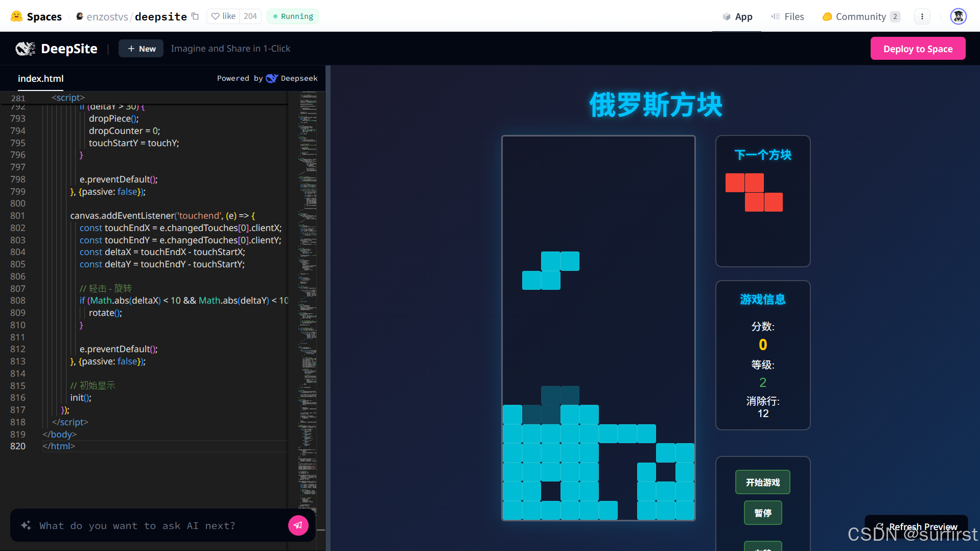
Task: Click the Deploy to Space button
Action: click(918, 49)
